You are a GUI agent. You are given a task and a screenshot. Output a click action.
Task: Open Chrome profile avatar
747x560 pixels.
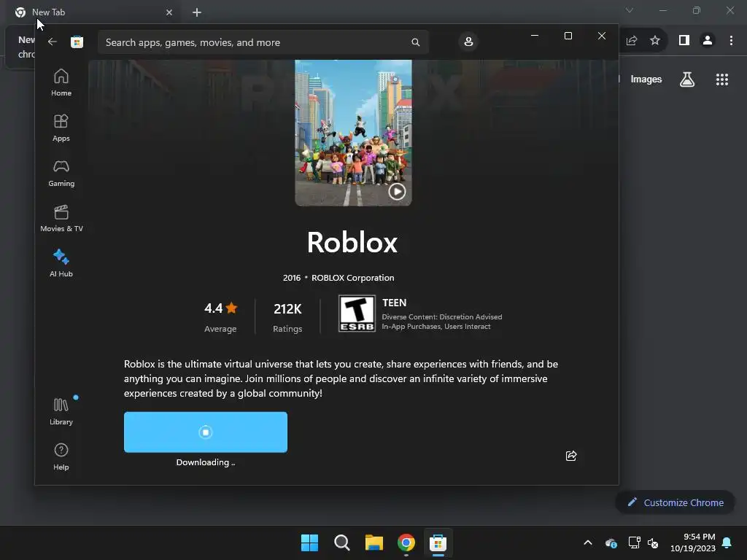[708, 41]
